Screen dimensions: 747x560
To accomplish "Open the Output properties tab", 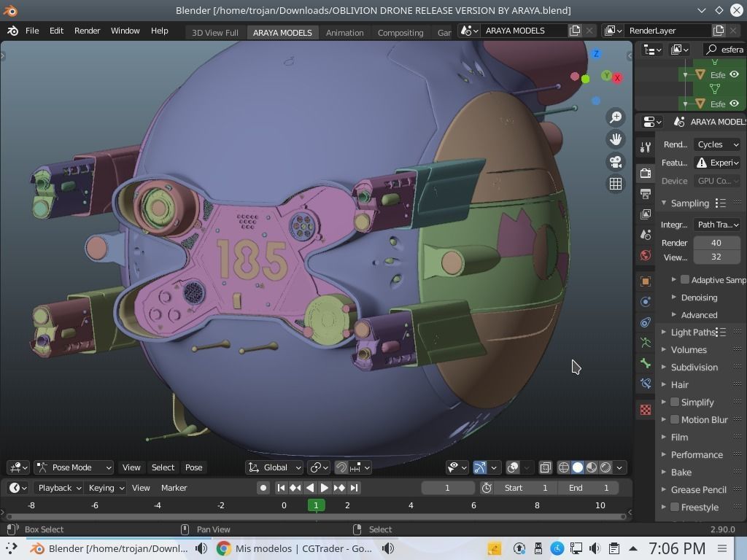I will coord(646,193).
